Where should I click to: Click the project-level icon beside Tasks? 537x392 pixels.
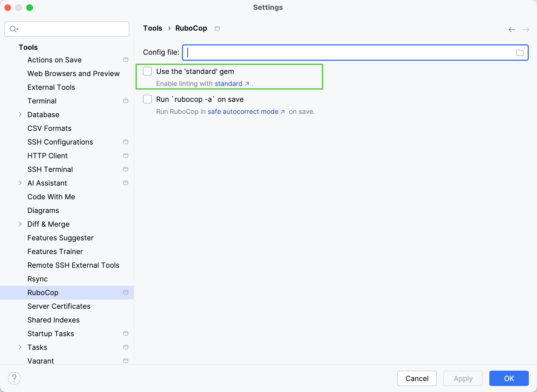tap(126, 347)
